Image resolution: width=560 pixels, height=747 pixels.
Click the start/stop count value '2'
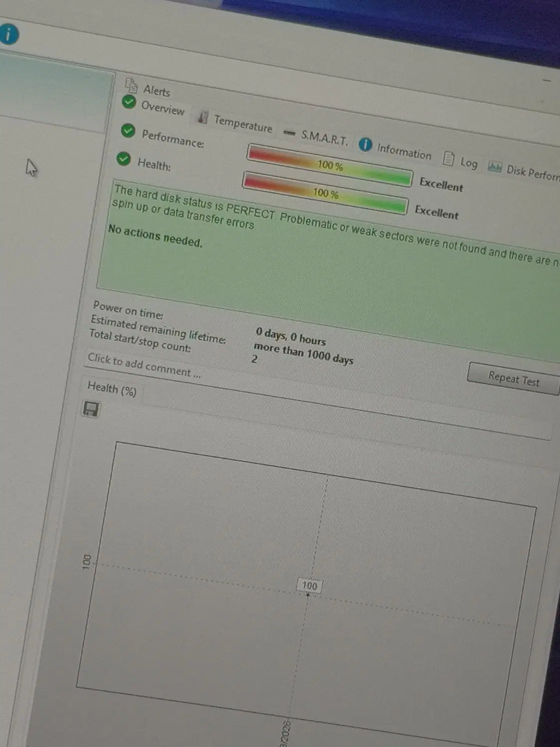[x=254, y=359]
